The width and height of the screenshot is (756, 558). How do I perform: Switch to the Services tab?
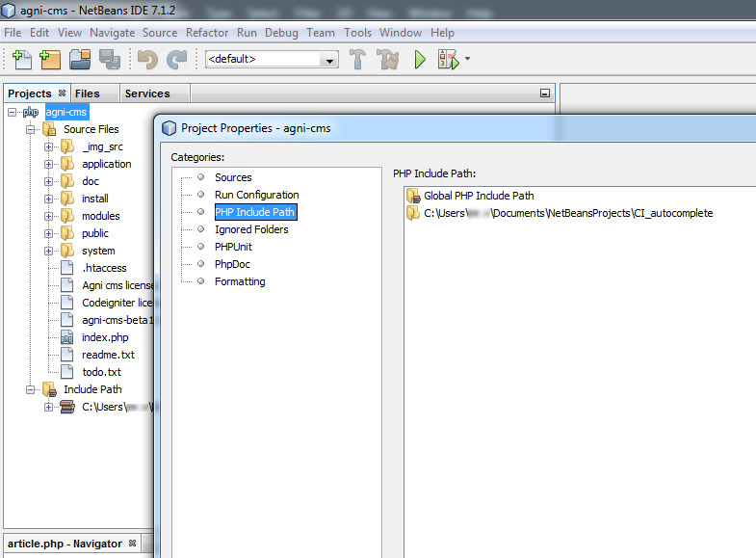click(147, 93)
